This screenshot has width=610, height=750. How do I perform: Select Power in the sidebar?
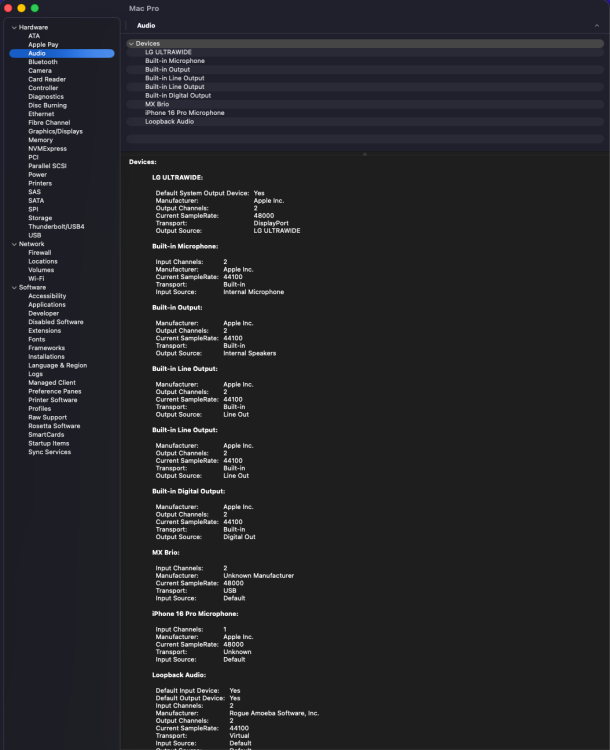pyautogui.click(x=37, y=175)
